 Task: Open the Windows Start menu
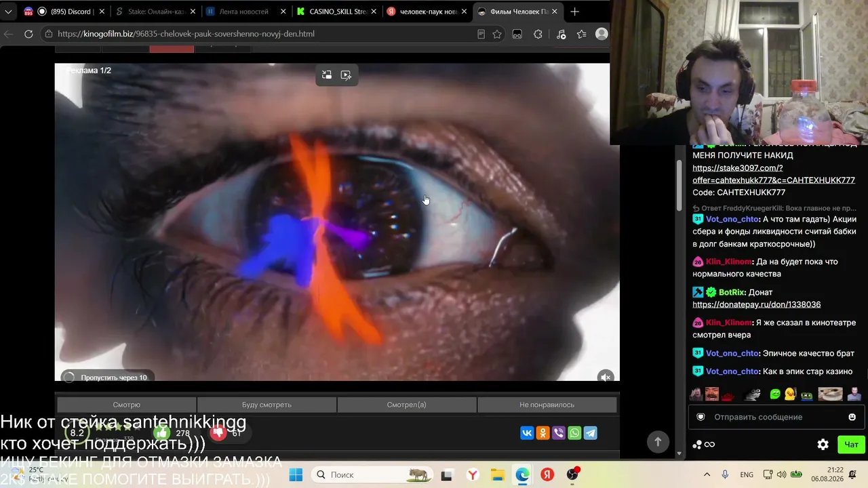tap(296, 475)
